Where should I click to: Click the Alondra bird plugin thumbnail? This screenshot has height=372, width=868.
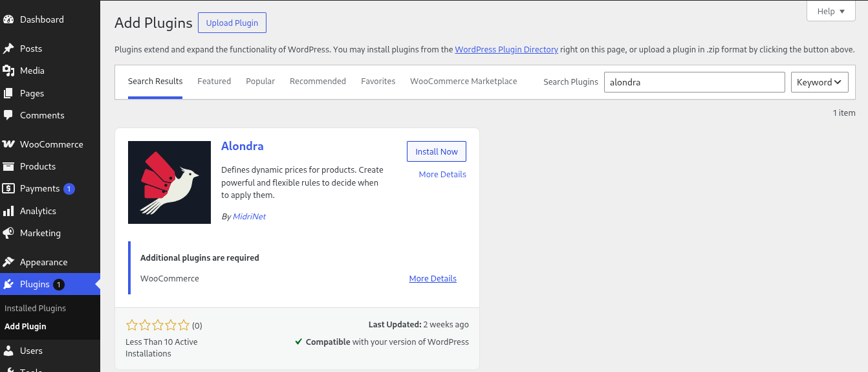click(169, 182)
